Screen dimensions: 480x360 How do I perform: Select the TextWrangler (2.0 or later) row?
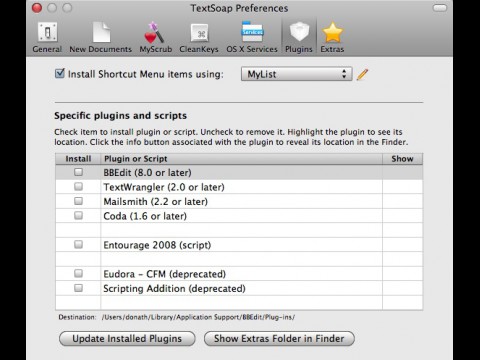(x=239, y=187)
